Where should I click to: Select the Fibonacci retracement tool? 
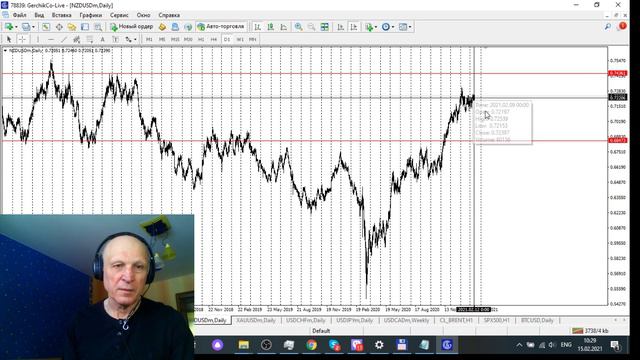[x=89, y=39]
